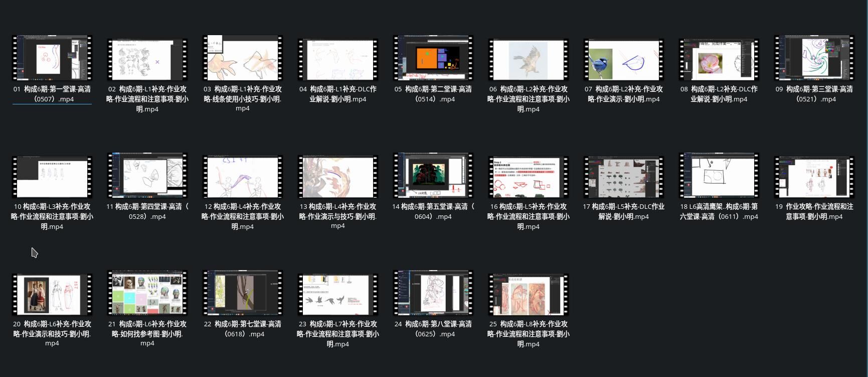Select video 11 第四堂课 (0528)
This screenshot has width=868, height=377.
click(x=147, y=176)
